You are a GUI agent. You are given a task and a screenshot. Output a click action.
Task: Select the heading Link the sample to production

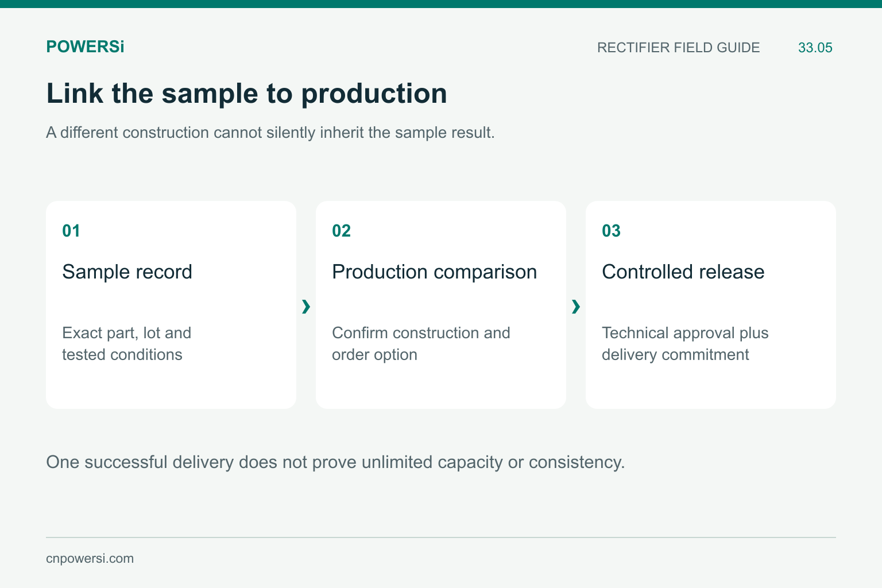[246, 94]
